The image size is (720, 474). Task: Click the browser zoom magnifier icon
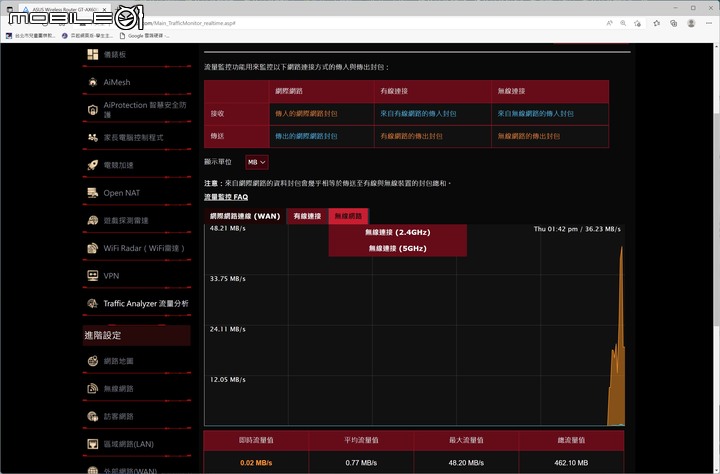pos(623,23)
